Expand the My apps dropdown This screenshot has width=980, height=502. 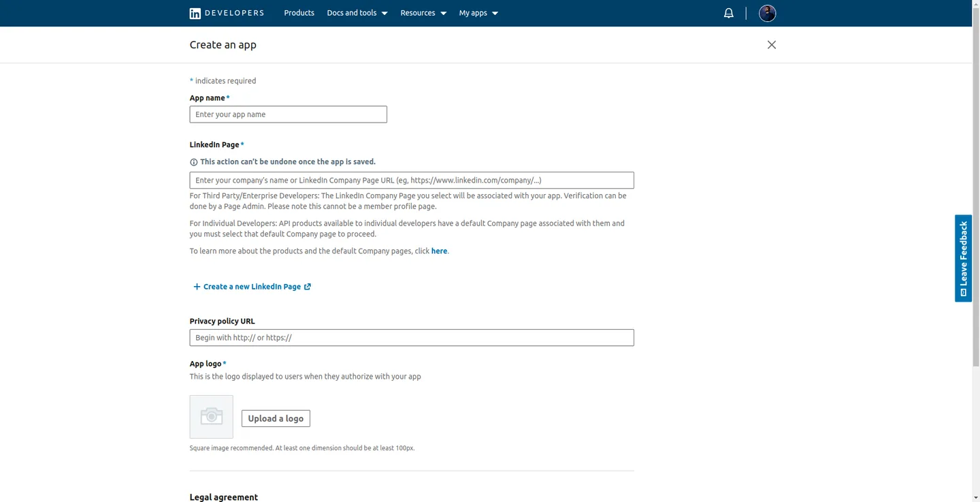[x=478, y=13]
